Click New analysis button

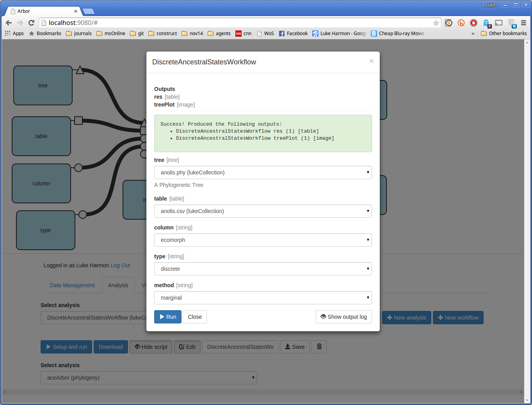click(407, 318)
